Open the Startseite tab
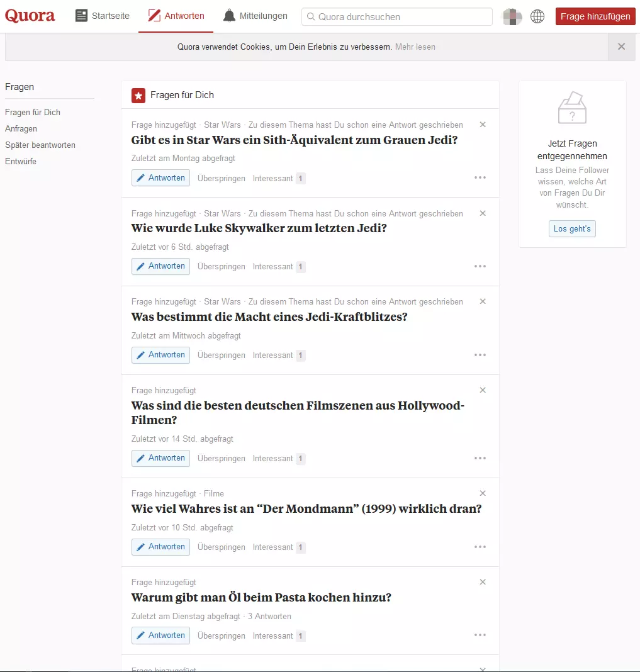 [103, 16]
